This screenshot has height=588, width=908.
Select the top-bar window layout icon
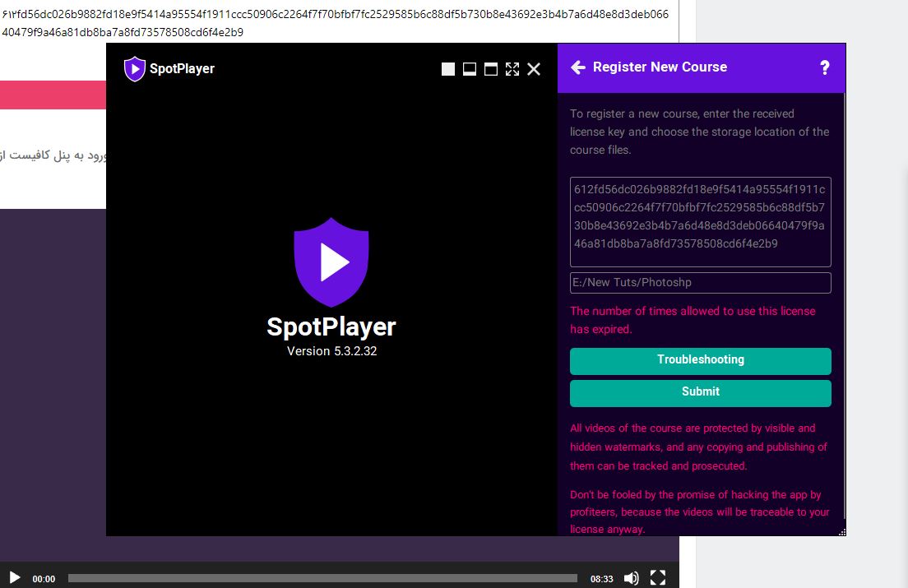(491, 69)
